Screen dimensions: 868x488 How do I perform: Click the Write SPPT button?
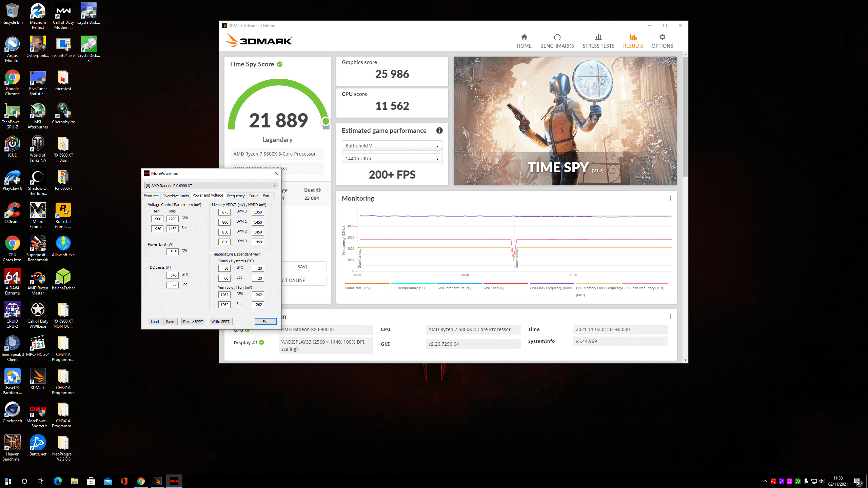220,322
